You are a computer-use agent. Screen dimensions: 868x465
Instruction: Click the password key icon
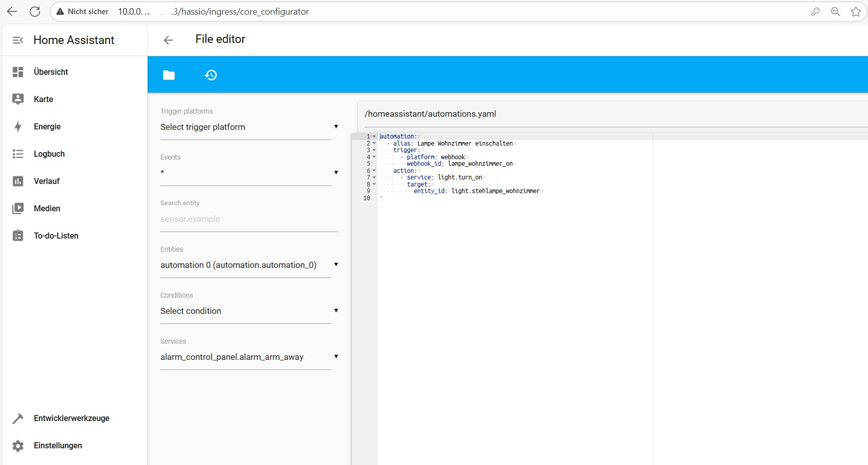coord(815,12)
